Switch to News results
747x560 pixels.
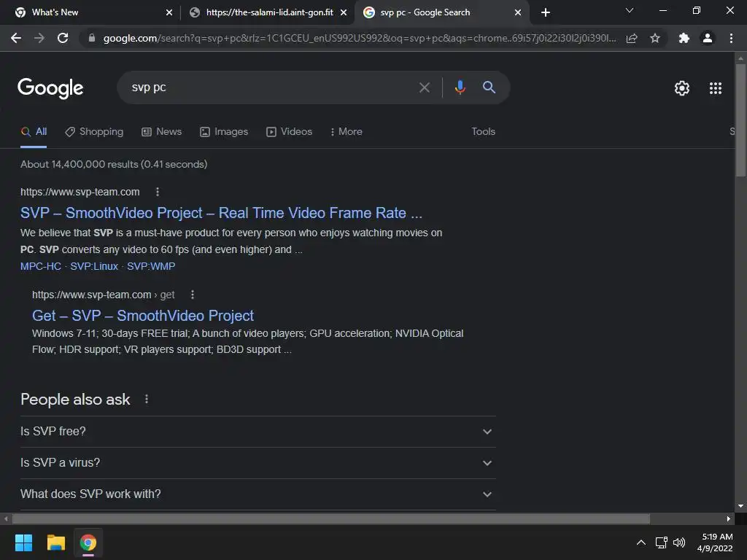[x=162, y=132]
